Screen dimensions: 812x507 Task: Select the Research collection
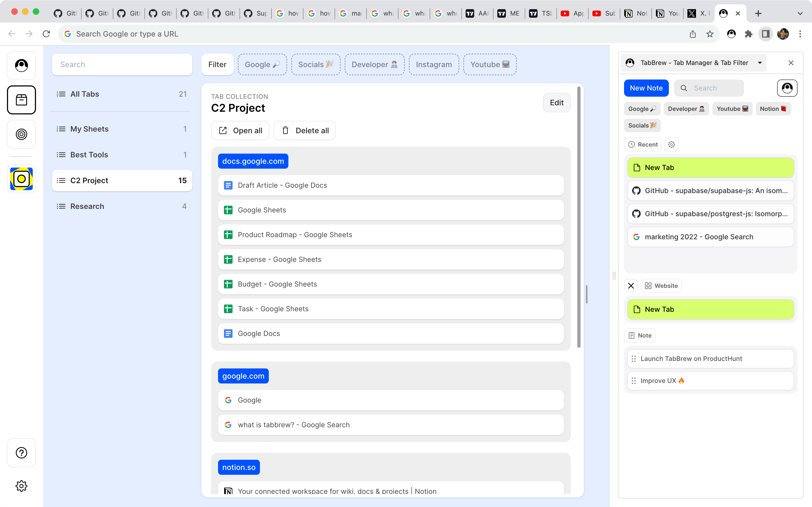(x=122, y=206)
